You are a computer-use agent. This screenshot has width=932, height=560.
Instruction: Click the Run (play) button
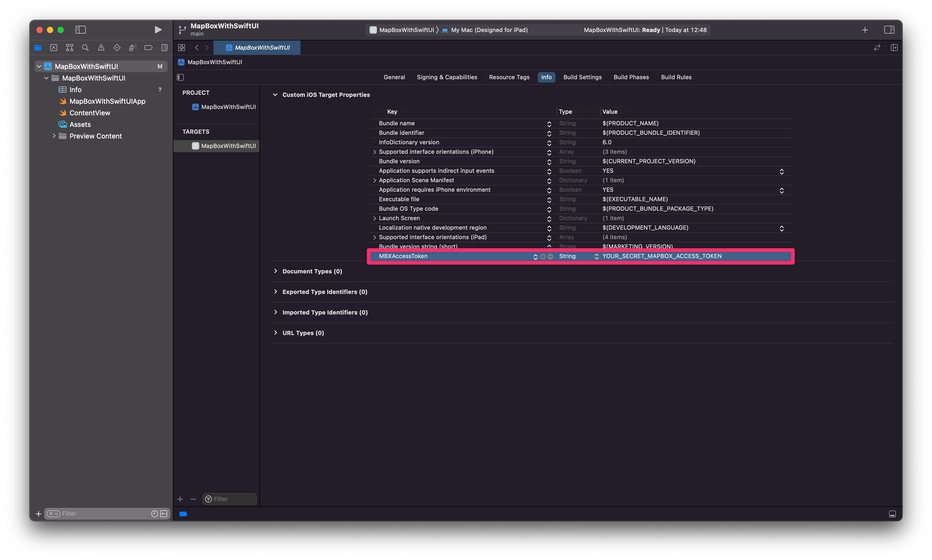158,30
